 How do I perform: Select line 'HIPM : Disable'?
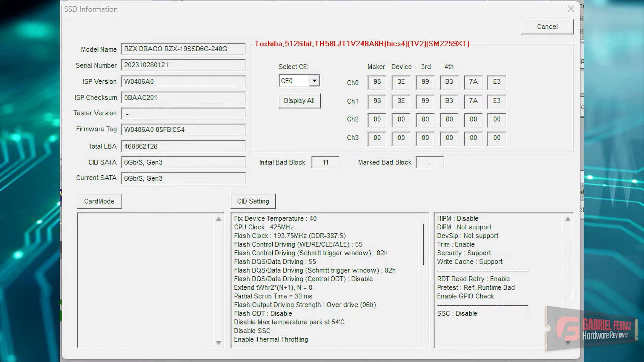(458, 218)
